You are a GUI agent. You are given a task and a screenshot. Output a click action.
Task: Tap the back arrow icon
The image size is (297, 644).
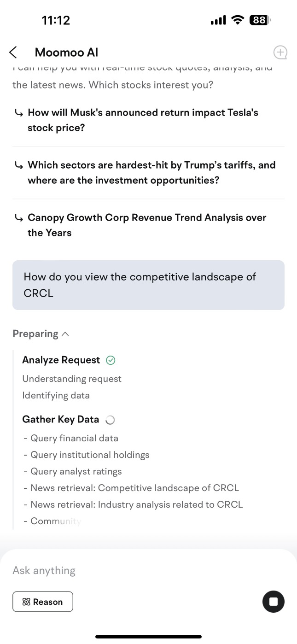tap(13, 53)
